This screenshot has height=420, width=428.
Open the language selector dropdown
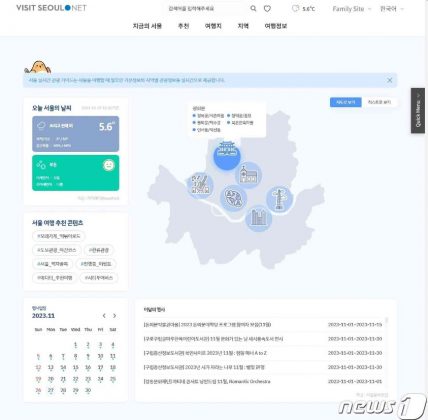pyautogui.click(x=392, y=9)
